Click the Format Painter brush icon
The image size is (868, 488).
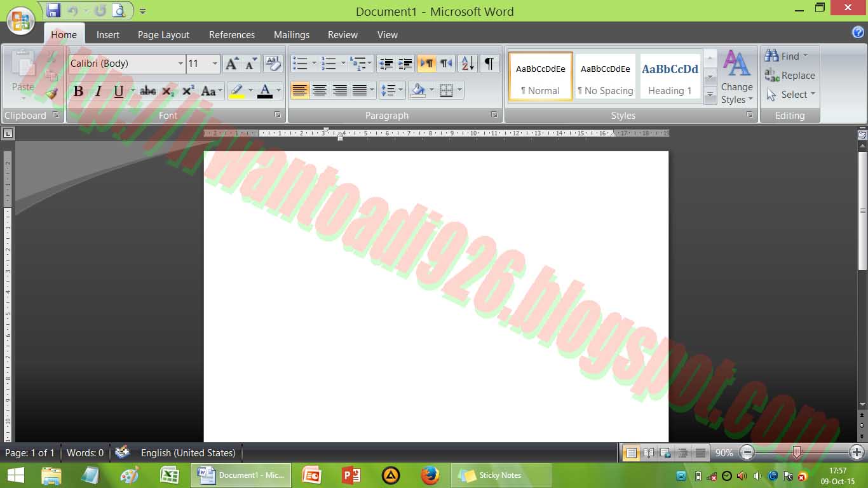pos(51,93)
